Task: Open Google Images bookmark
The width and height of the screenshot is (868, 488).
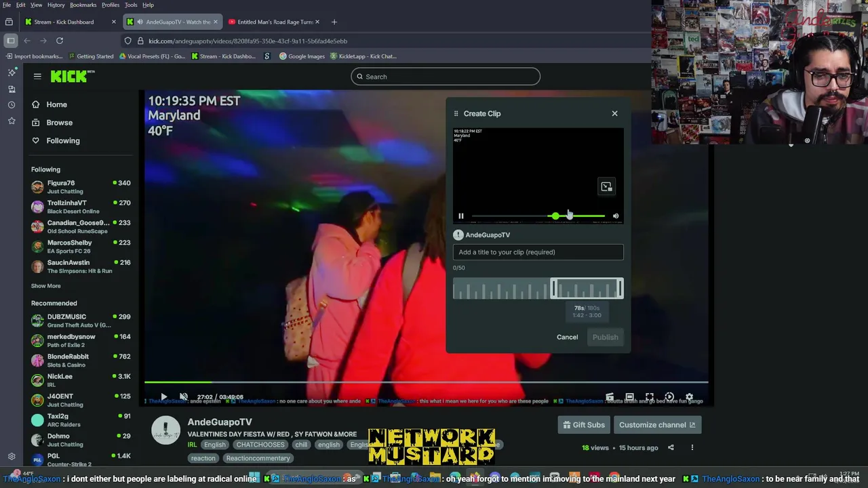Action: 302,56
